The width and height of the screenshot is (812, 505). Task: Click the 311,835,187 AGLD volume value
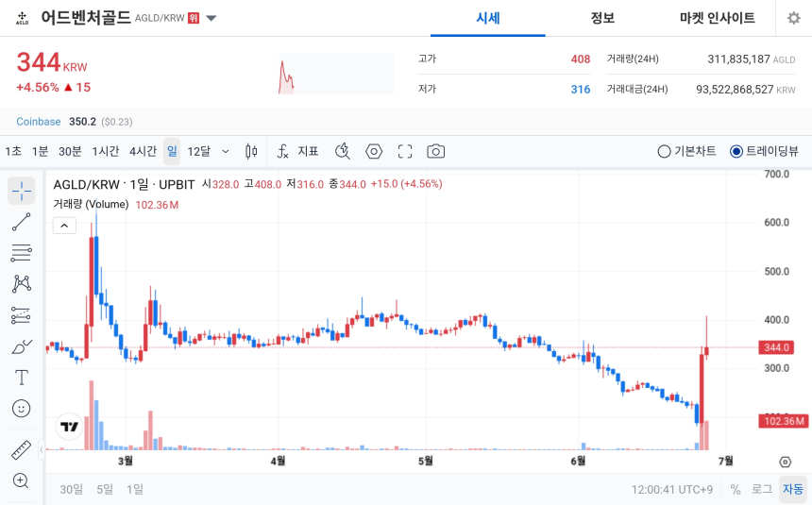click(752, 59)
